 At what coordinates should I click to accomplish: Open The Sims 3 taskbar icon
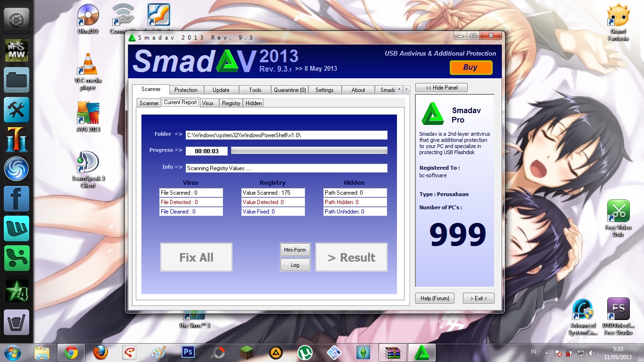point(363,353)
